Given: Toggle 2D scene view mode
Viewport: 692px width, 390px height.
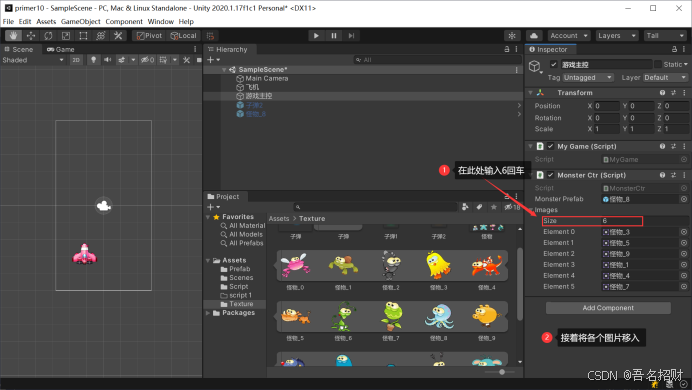Looking at the screenshot, I should [76, 60].
